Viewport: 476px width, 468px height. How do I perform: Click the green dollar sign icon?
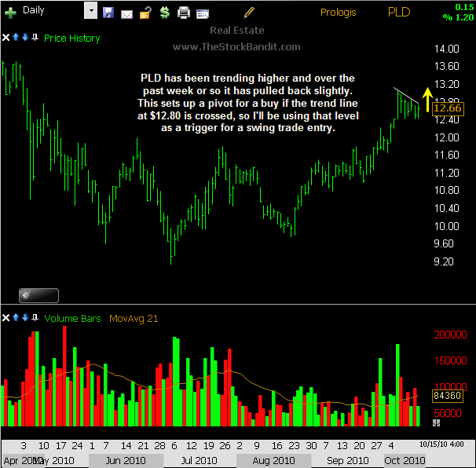(163, 13)
